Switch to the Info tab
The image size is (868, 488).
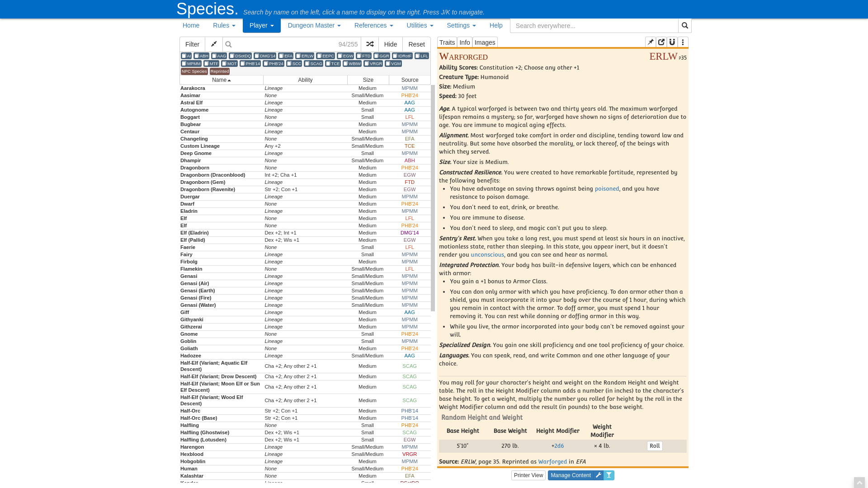point(465,42)
